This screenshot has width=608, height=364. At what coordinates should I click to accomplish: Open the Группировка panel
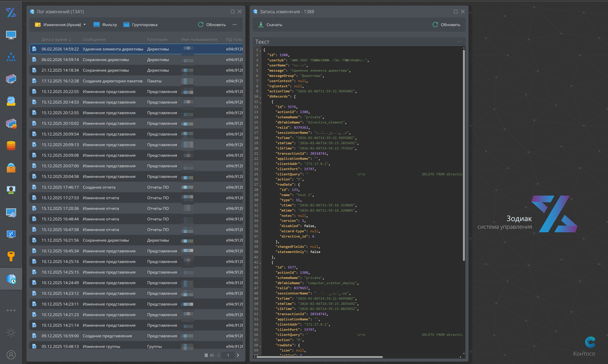140,25
